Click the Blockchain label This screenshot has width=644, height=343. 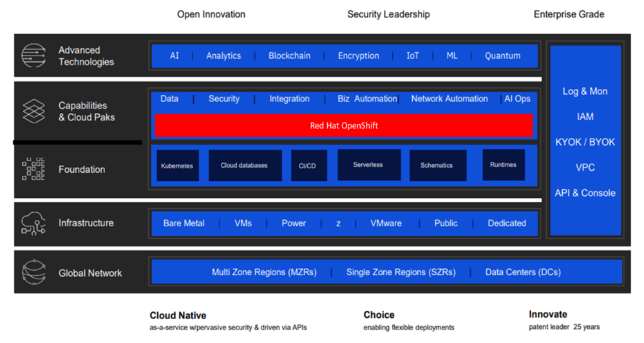tap(290, 55)
